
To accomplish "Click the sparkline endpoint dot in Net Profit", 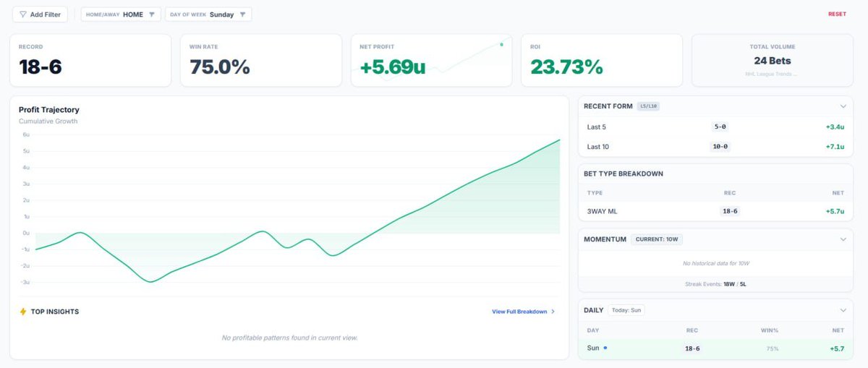I will (x=501, y=44).
